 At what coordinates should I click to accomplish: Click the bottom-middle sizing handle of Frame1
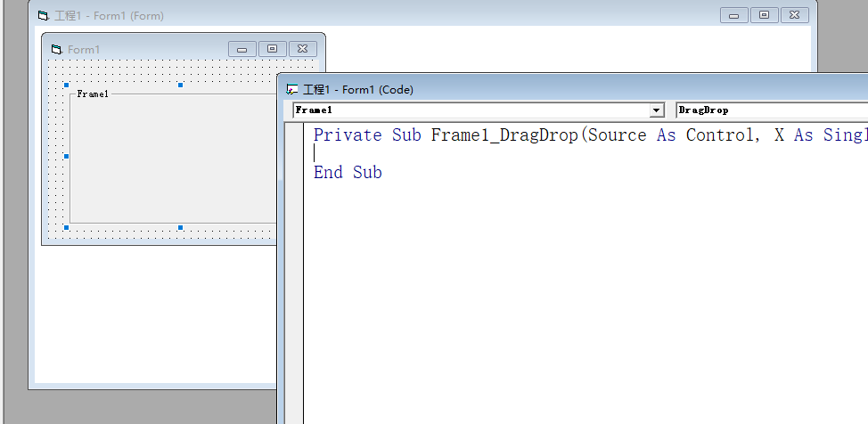(180, 227)
